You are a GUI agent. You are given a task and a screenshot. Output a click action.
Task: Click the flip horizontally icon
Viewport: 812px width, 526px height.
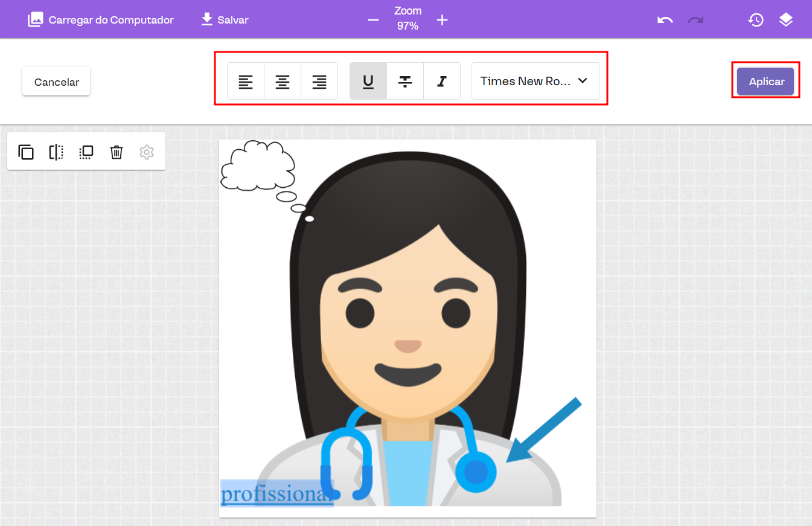point(56,152)
